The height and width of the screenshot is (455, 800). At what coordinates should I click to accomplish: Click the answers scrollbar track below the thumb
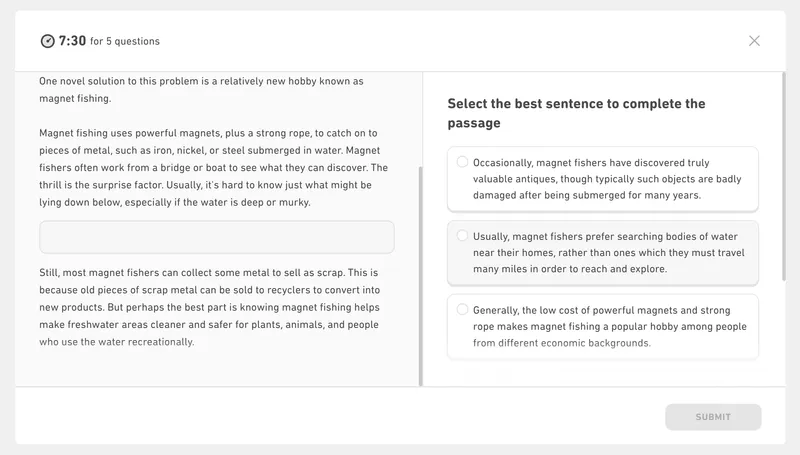tap(782, 330)
